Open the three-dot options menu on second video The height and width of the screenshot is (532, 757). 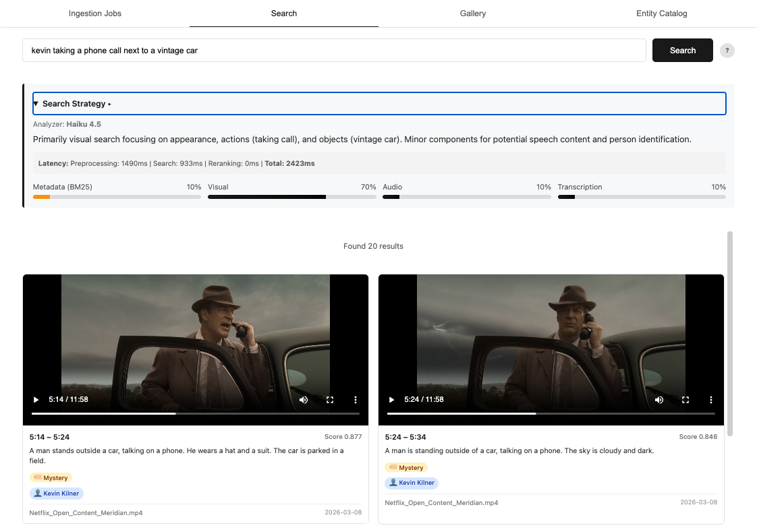(710, 399)
